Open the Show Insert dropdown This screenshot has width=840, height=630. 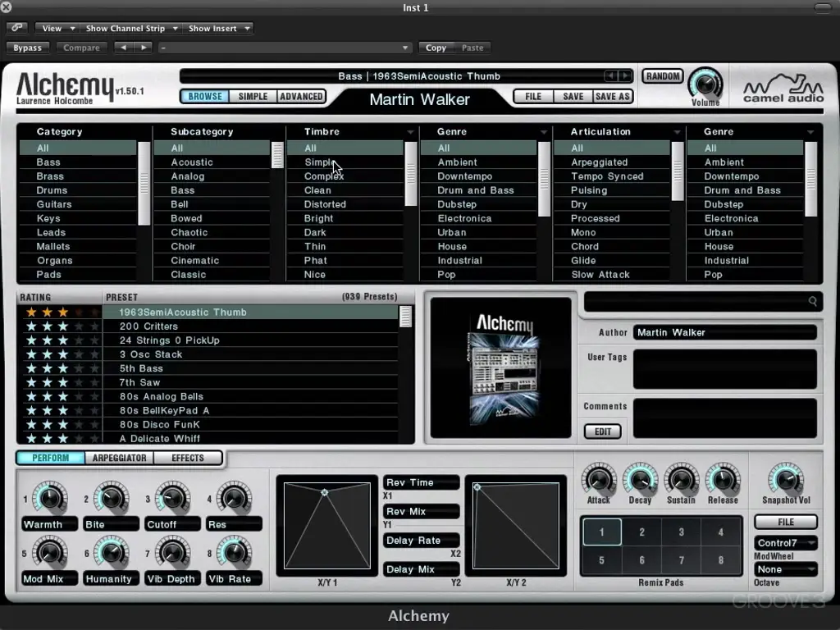[x=218, y=28]
